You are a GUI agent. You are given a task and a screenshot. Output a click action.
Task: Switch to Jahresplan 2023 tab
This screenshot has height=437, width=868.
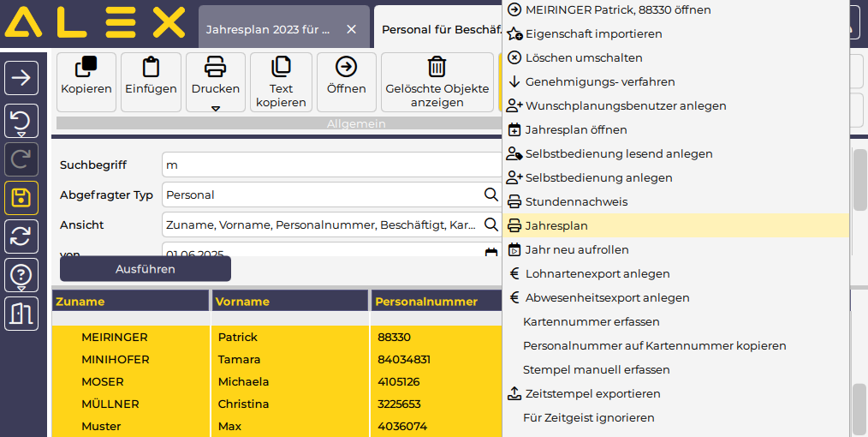[x=267, y=29]
